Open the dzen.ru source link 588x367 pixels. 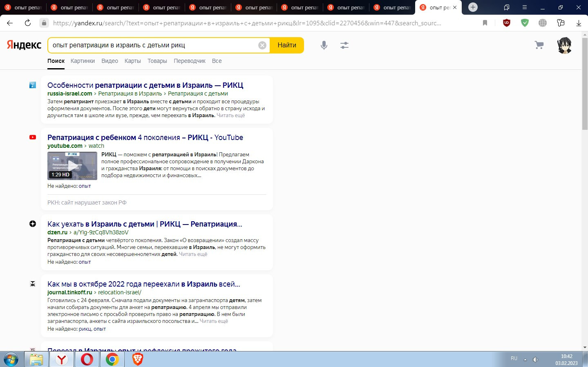(57, 232)
